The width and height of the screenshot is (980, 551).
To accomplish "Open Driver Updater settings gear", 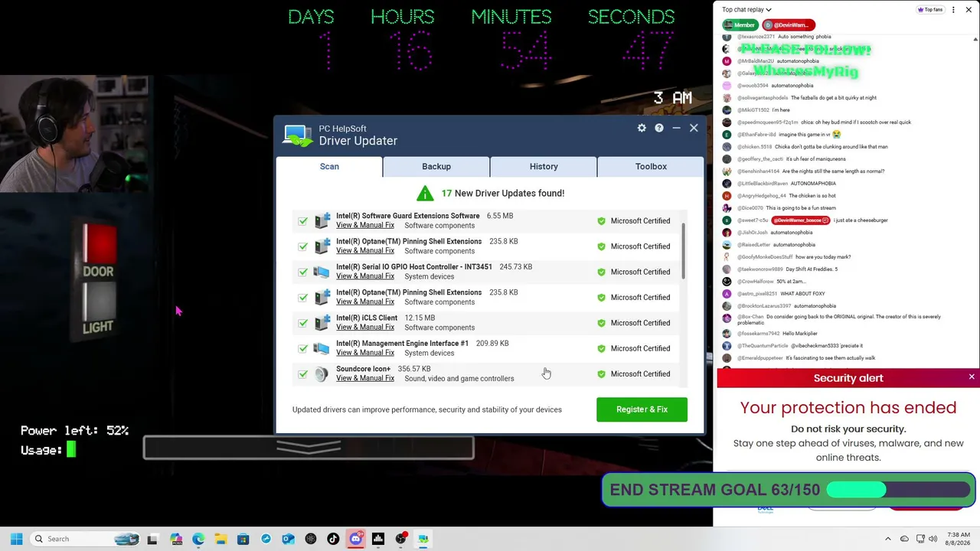I will [642, 128].
